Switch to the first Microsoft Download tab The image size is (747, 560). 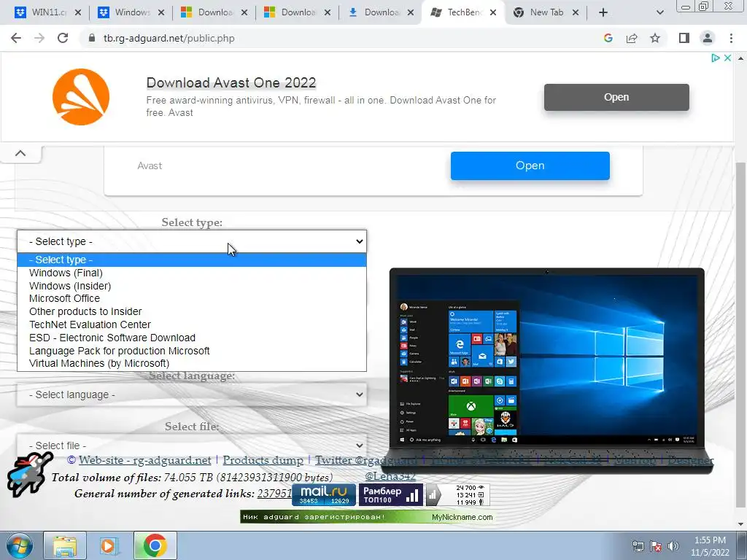tap(214, 12)
